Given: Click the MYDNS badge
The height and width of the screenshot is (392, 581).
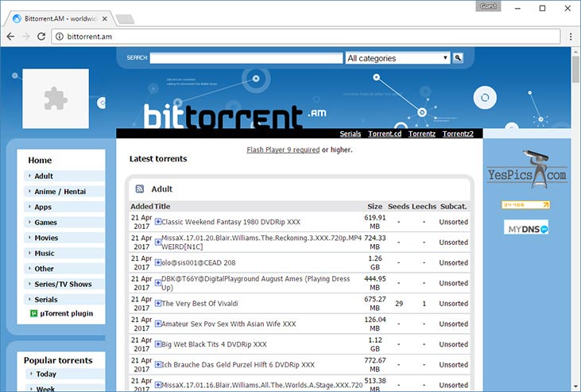Looking at the screenshot, I should coord(526,227).
